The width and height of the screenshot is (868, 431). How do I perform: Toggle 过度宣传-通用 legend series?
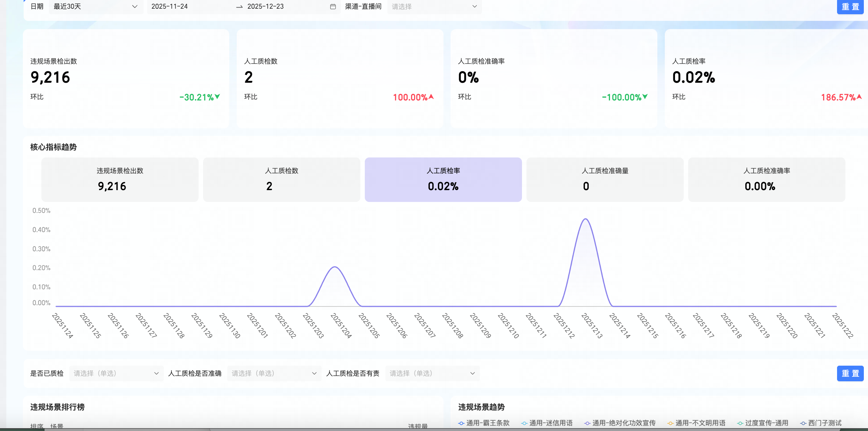point(766,423)
